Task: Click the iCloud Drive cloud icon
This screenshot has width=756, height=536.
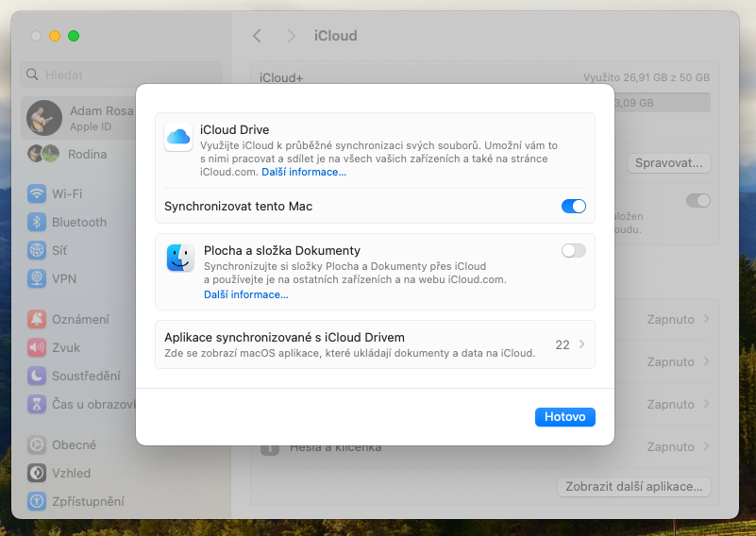Action: coord(178,137)
